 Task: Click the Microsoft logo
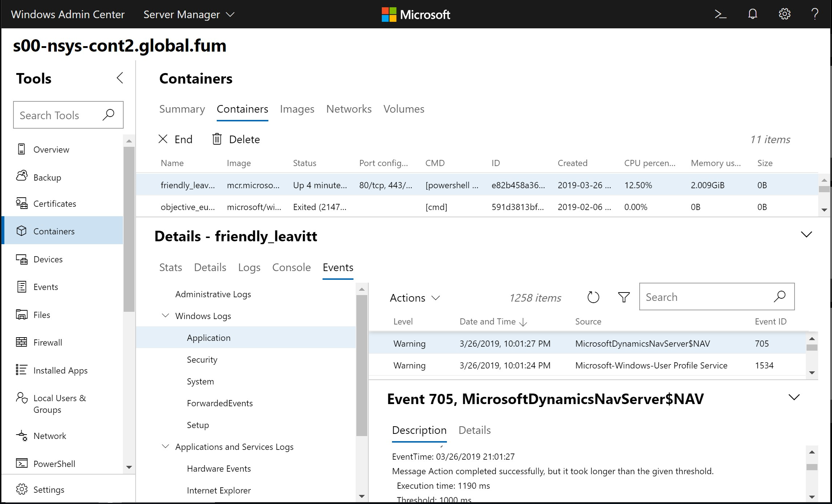(416, 15)
